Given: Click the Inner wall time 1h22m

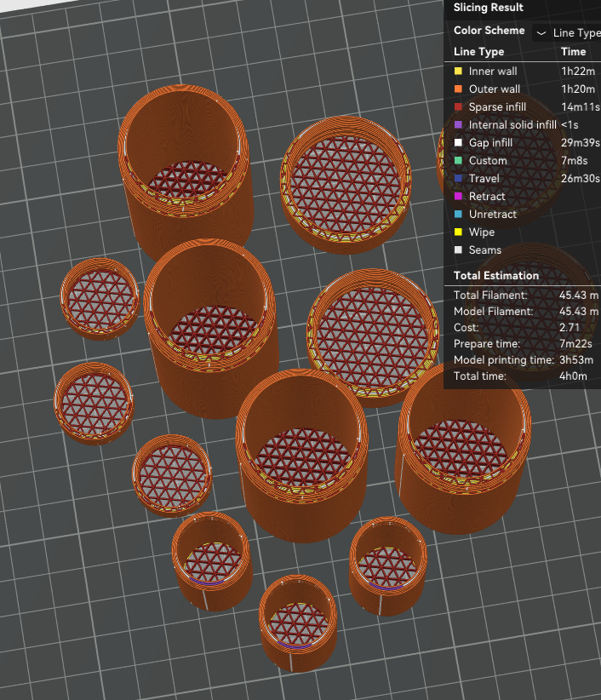Looking at the screenshot, I should click(578, 71).
